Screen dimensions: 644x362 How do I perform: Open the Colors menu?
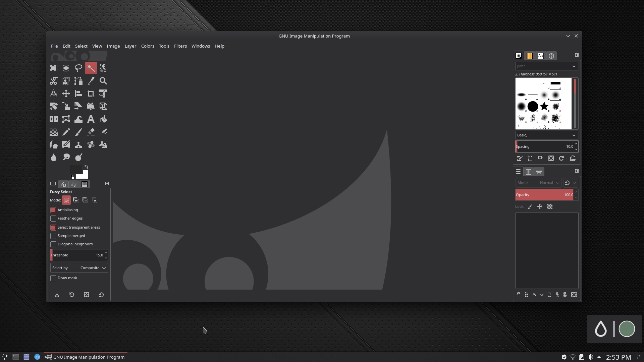pos(148,46)
